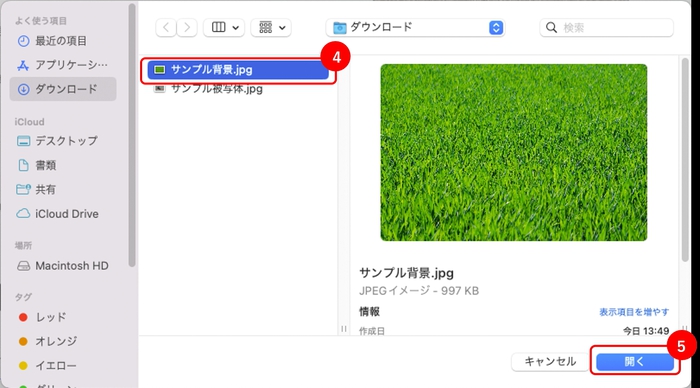Image resolution: width=700 pixels, height=388 pixels.
Task: Click the grass preview image thumbnail
Action: (513, 153)
